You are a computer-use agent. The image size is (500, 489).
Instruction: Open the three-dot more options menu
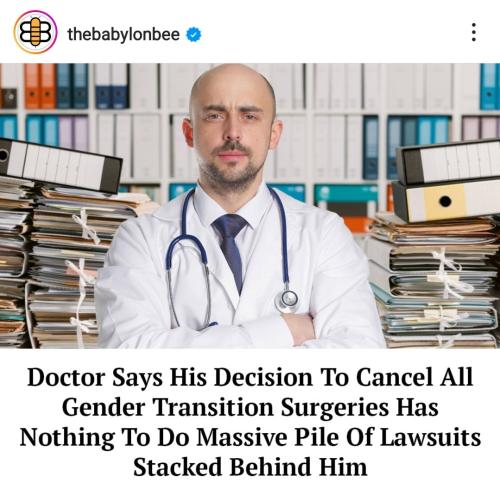[474, 32]
